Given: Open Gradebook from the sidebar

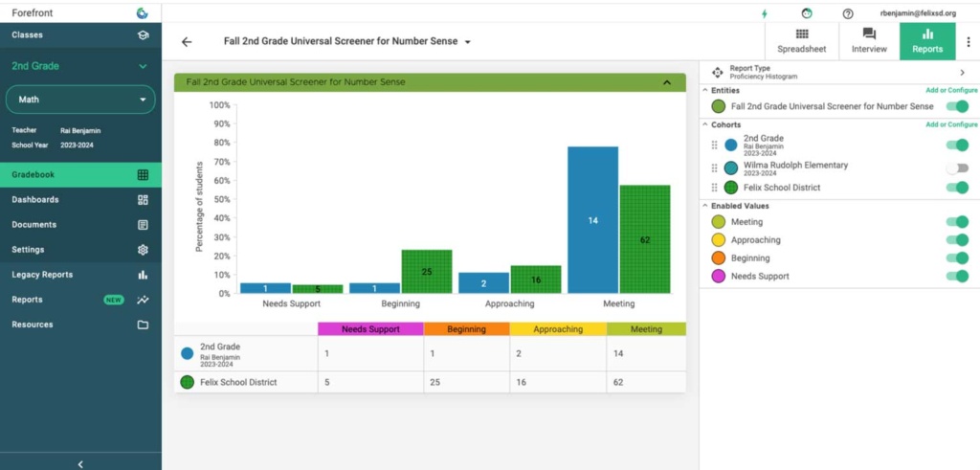Looking at the screenshot, I should 80,175.
